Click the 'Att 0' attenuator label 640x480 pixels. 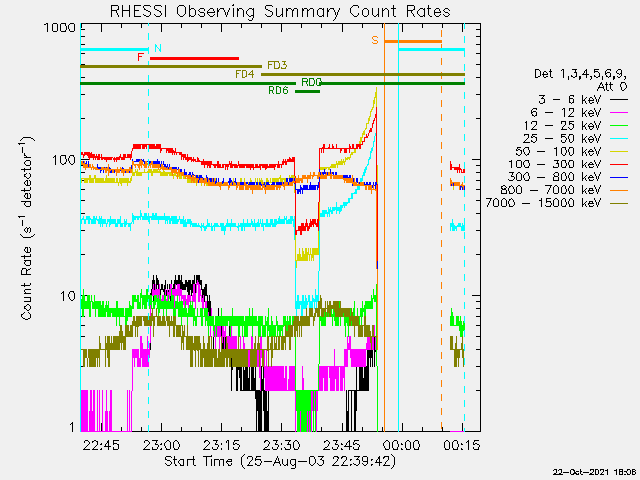click(x=612, y=87)
